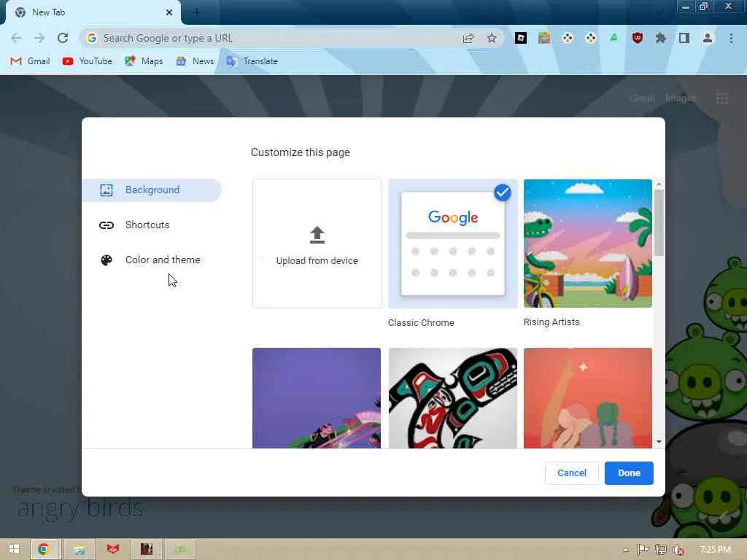Open the Translate bookmark
747x560 pixels.
click(252, 61)
